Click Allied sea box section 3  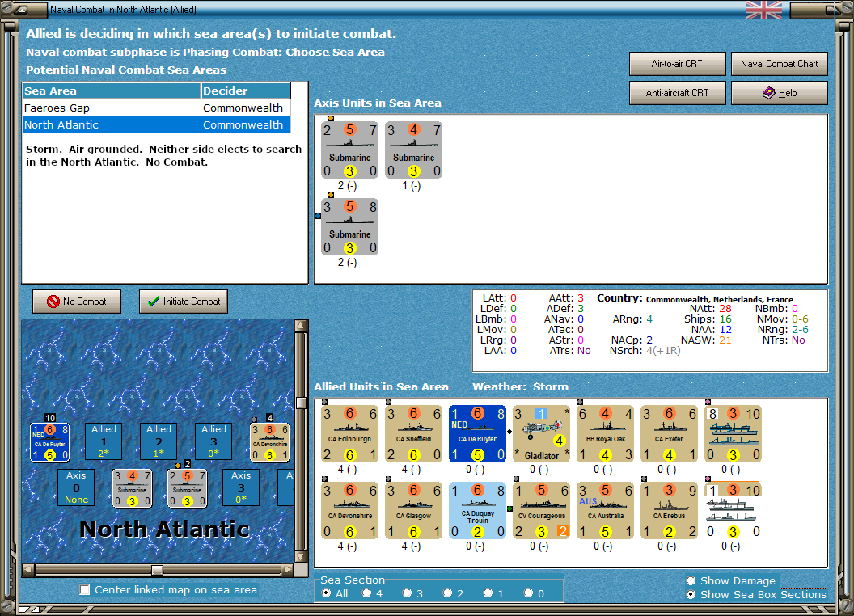tap(213, 441)
